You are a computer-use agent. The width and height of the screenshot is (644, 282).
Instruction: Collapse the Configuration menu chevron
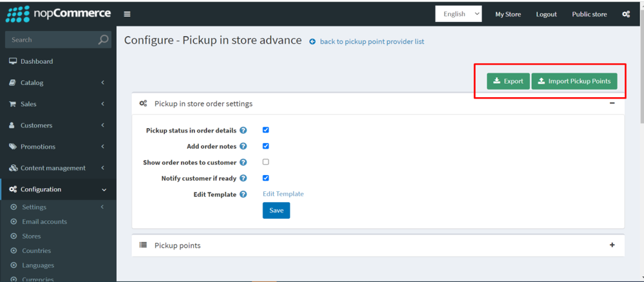[x=104, y=190]
